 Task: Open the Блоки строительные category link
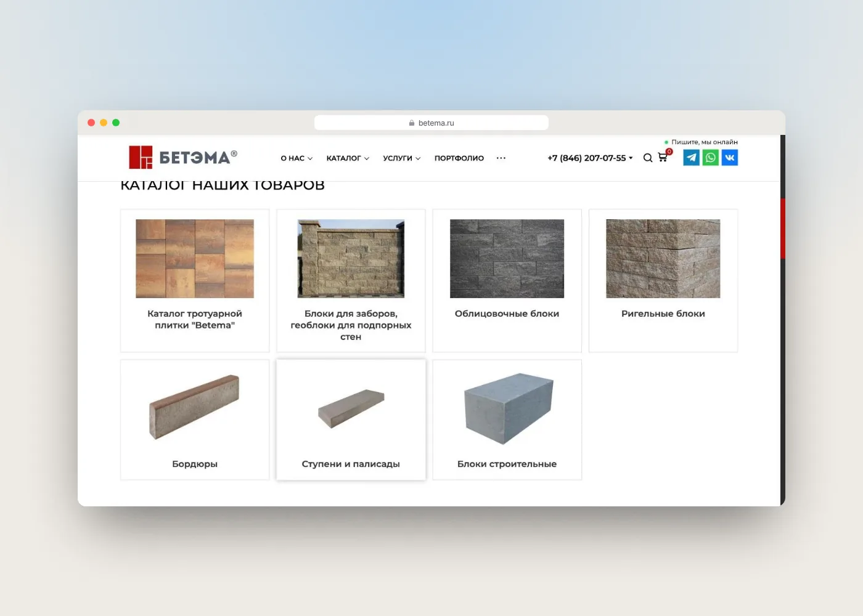(507, 464)
